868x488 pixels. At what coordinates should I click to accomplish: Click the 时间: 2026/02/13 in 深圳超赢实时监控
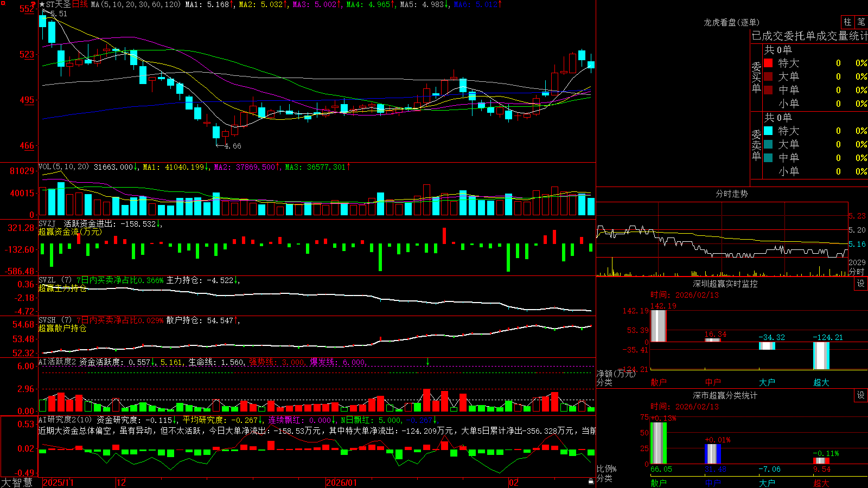click(685, 295)
